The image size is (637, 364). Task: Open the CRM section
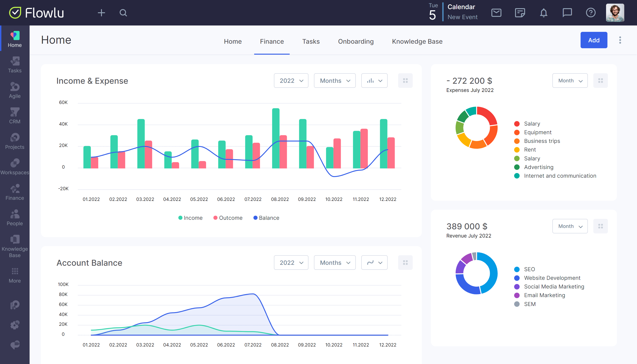(14, 116)
